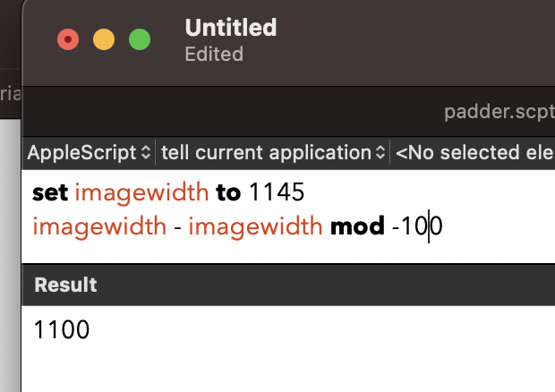Click the second imagewidth before mod
The height and width of the screenshot is (392, 555).
tap(255, 226)
